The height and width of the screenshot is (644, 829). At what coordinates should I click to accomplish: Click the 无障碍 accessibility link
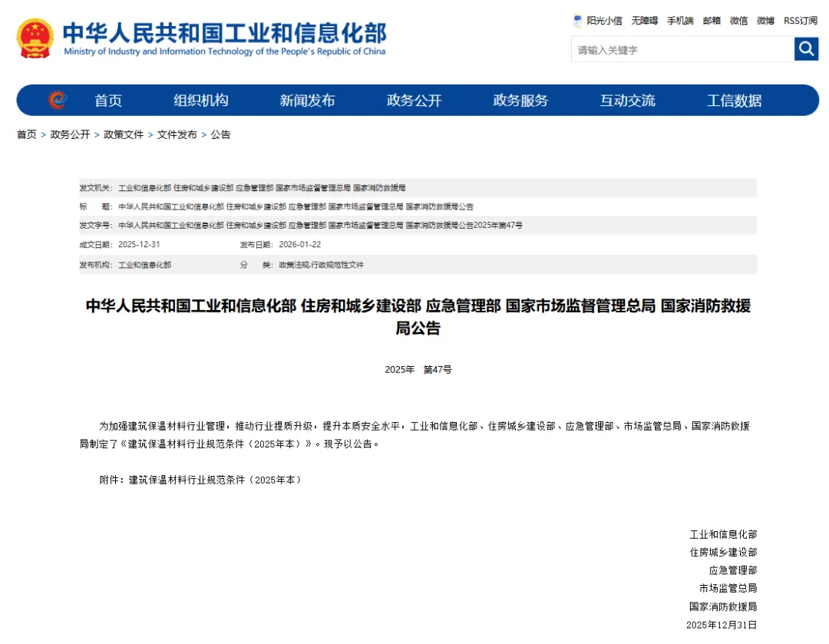[x=645, y=21]
